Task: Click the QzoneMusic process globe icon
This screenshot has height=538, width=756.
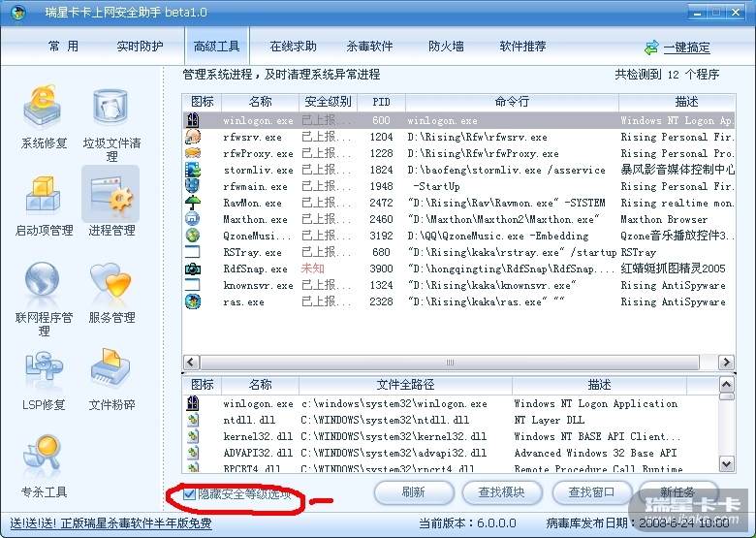Action: tap(193, 236)
